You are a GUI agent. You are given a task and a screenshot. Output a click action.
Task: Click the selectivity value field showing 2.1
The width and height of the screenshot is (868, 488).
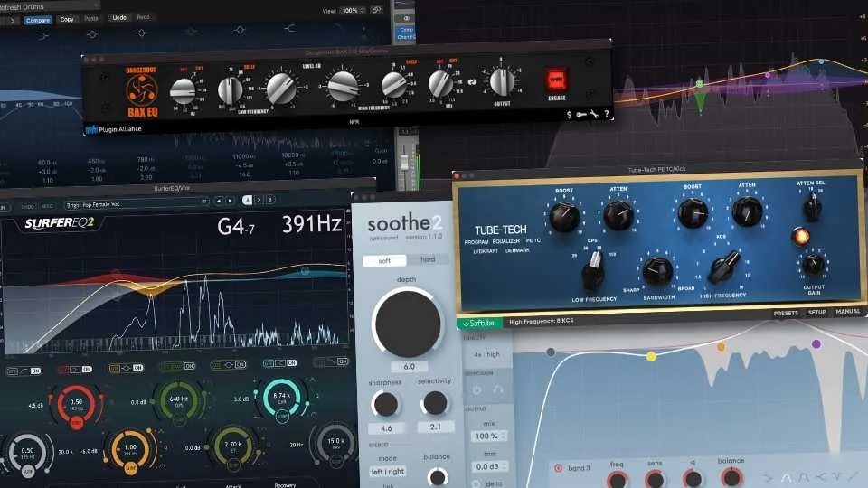point(435,427)
